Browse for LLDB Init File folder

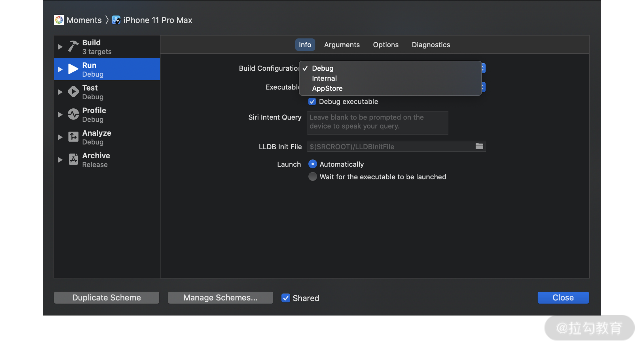479,146
